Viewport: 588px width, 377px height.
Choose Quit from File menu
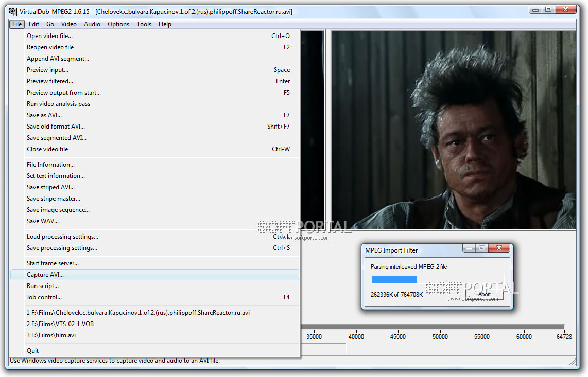coord(154,351)
